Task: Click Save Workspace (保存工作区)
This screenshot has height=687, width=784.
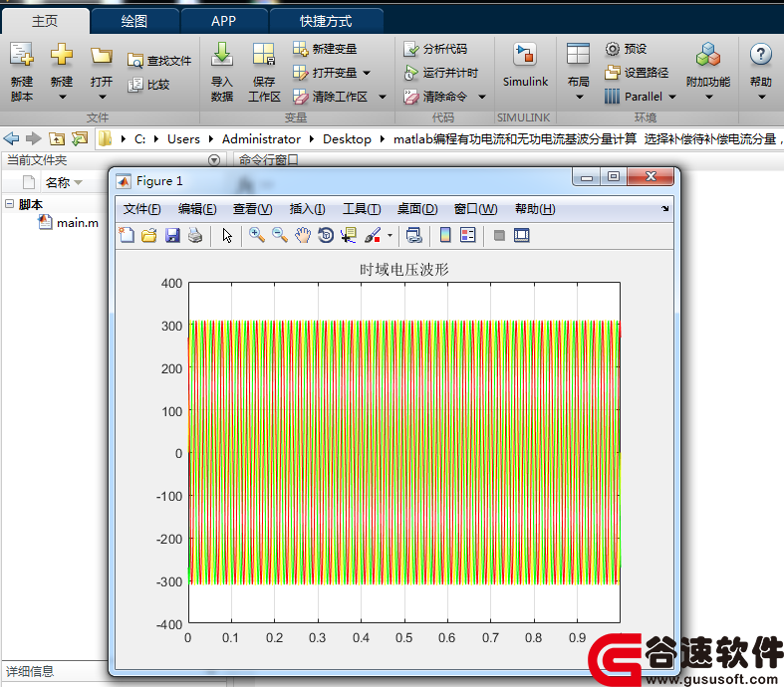Action: tap(264, 72)
